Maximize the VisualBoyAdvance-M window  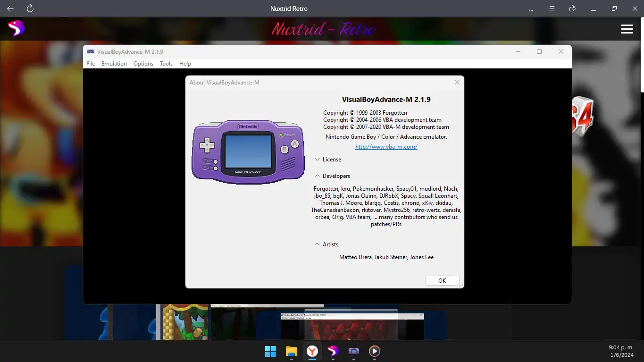539,51
